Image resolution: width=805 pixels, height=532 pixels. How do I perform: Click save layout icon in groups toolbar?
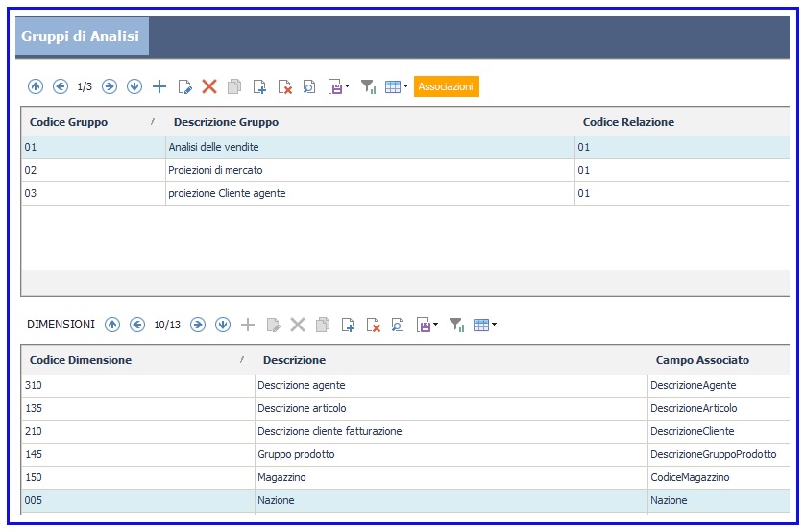335,86
